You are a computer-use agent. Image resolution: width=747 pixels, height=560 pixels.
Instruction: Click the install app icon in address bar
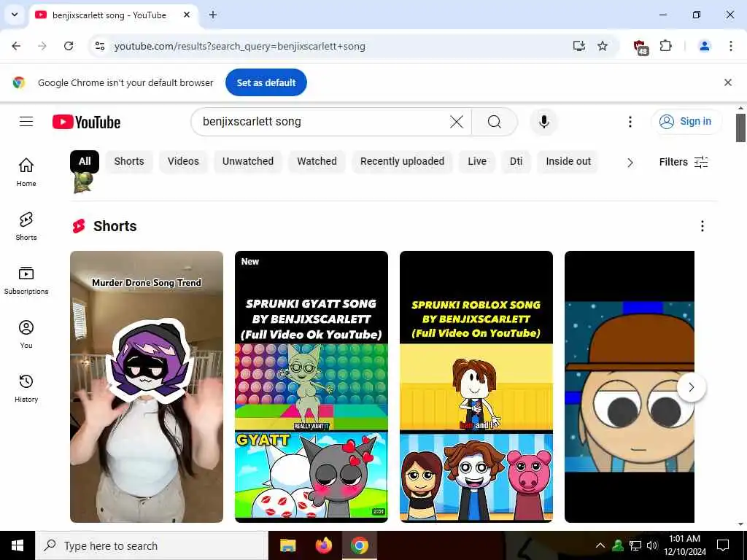click(578, 46)
